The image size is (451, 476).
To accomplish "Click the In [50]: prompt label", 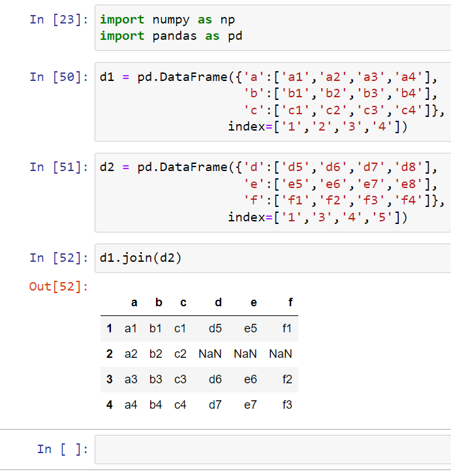I will (x=59, y=77).
